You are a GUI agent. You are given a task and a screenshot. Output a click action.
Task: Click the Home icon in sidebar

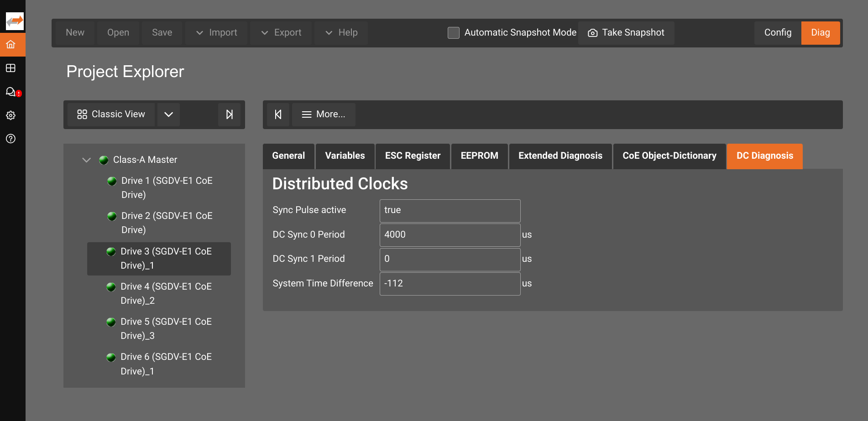[11, 45]
